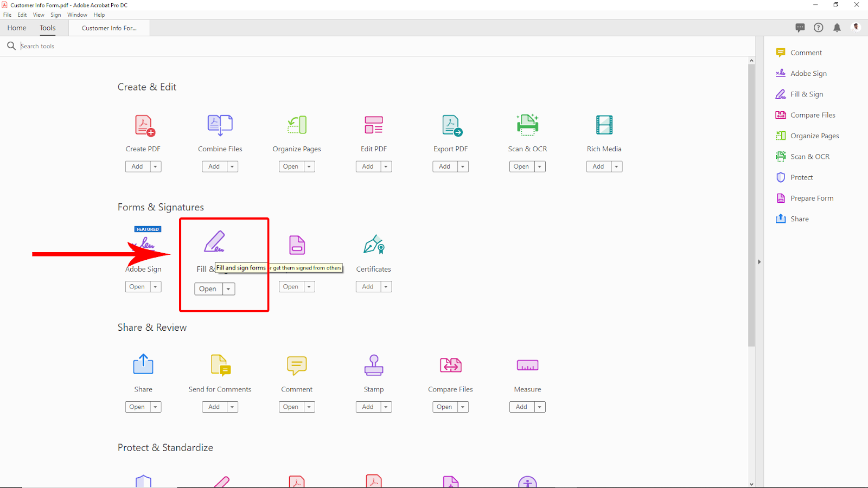Expand the Share Open dropdown arrow
Image resolution: width=868 pixels, height=488 pixels.
tap(156, 407)
